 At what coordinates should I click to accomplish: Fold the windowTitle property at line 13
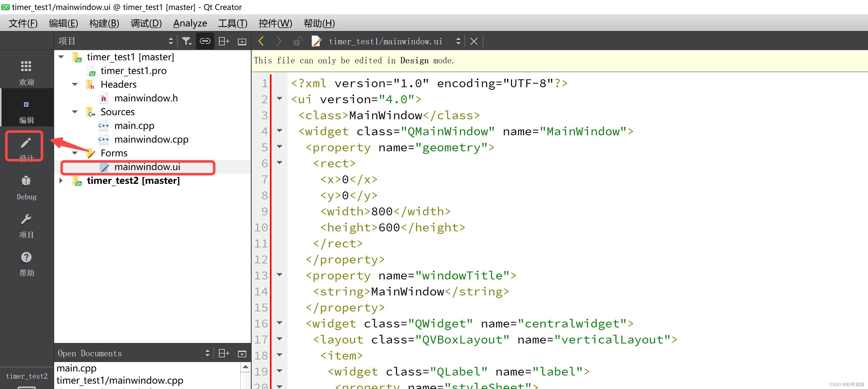click(279, 275)
